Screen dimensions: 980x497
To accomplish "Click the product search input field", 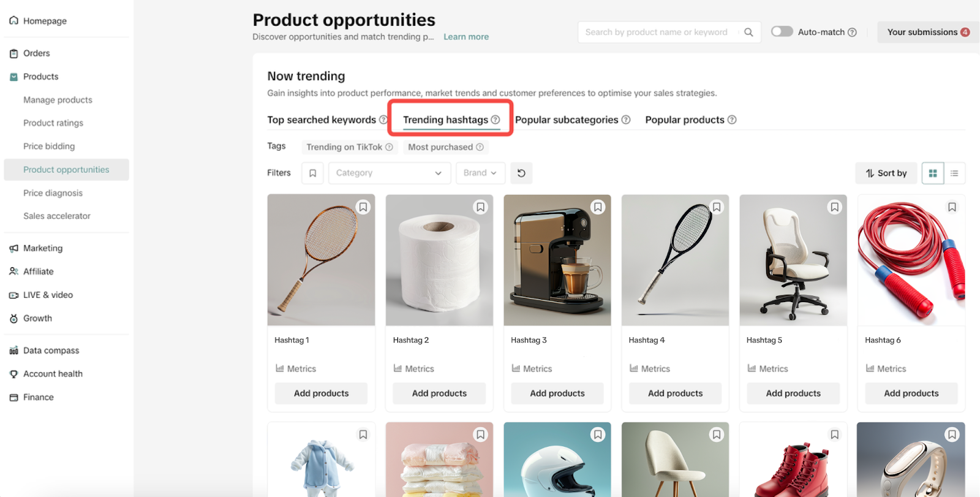I will click(661, 32).
